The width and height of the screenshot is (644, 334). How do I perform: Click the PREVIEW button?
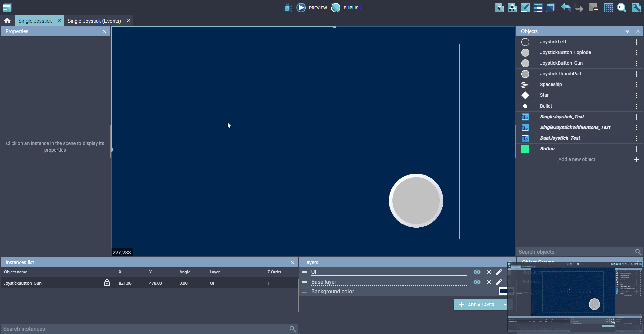312,8
